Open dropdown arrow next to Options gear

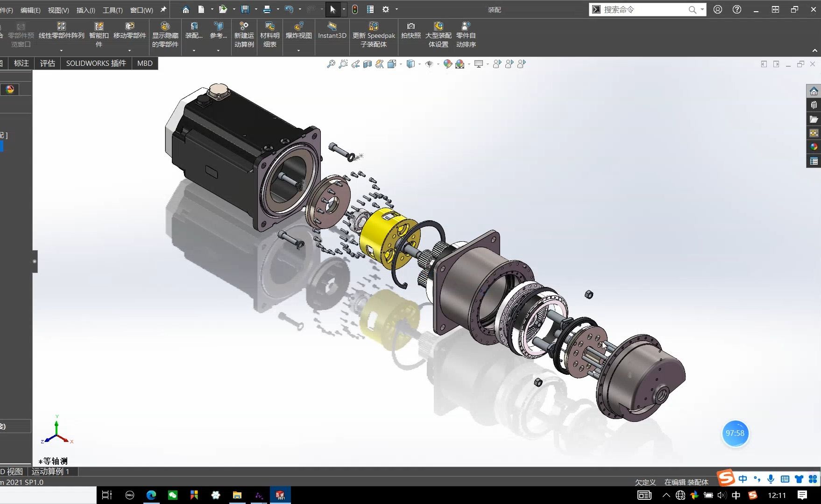click(x=396, y=9)
